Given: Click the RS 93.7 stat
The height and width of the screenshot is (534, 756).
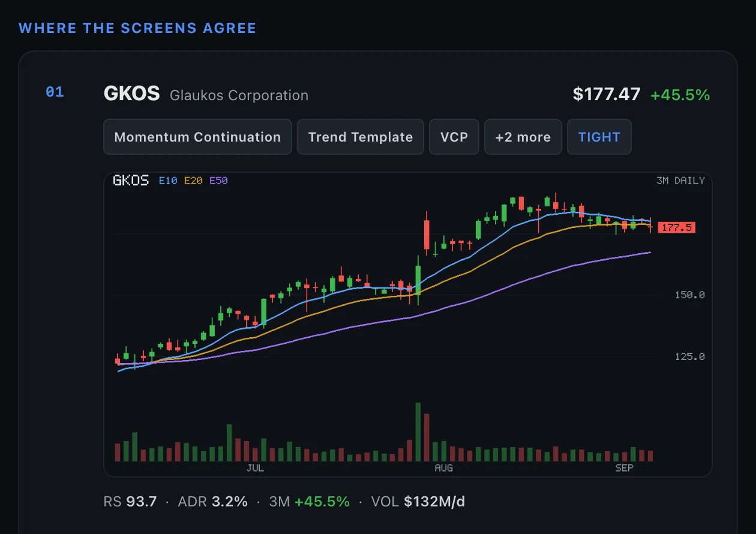Looking at the screenshot, I should [x=130, y=502].
